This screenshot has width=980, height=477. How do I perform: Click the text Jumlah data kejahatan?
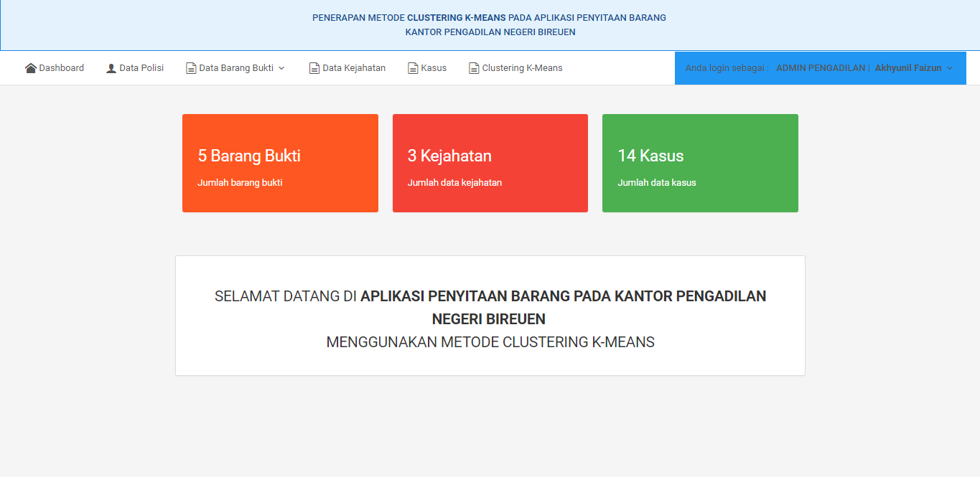454,183
